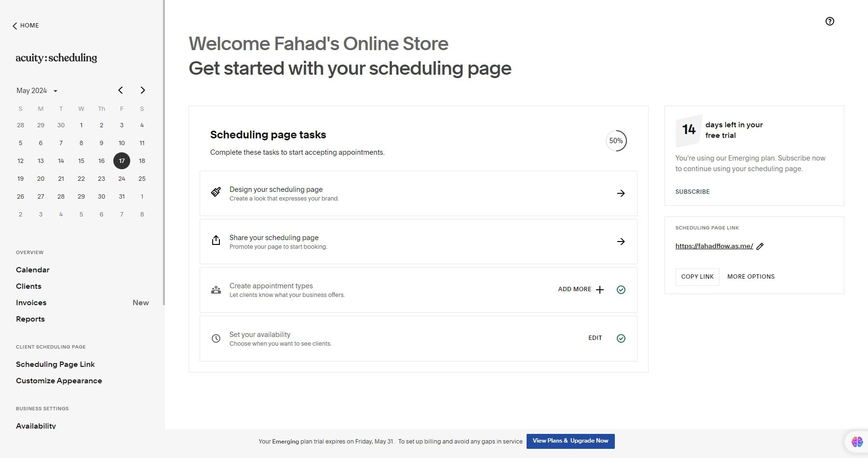Open Share your scheduling page via the right arrow
Image resolution: width=868 pixels, height=458 pixels.
[621, 242]
